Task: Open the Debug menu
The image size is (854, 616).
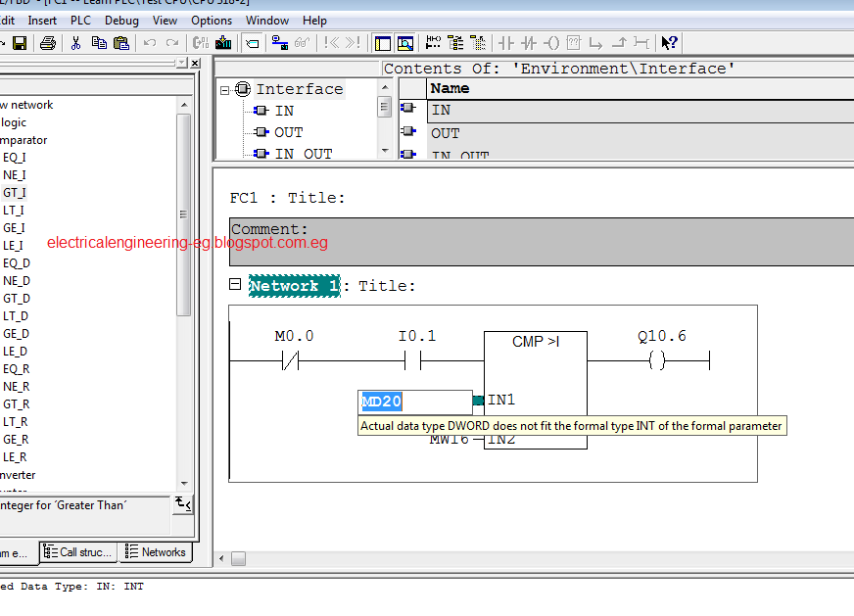Action: [x=121, y=20]
